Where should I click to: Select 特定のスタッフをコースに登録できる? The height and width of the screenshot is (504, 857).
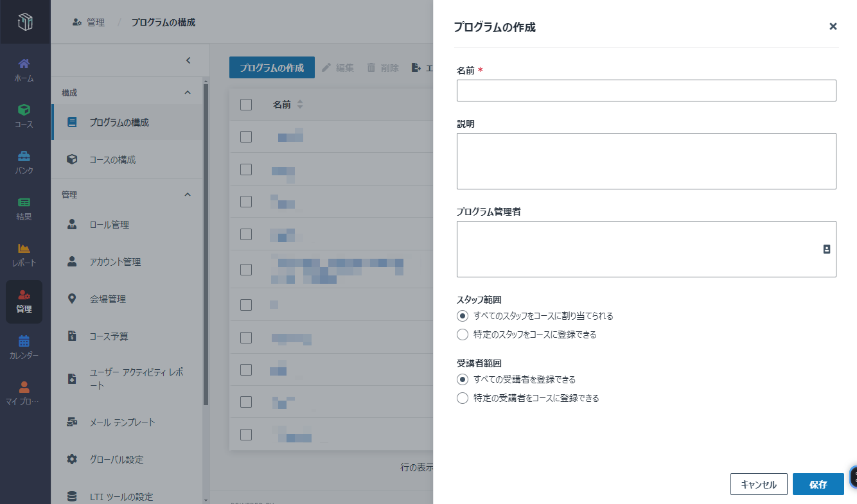click(463, 335)
